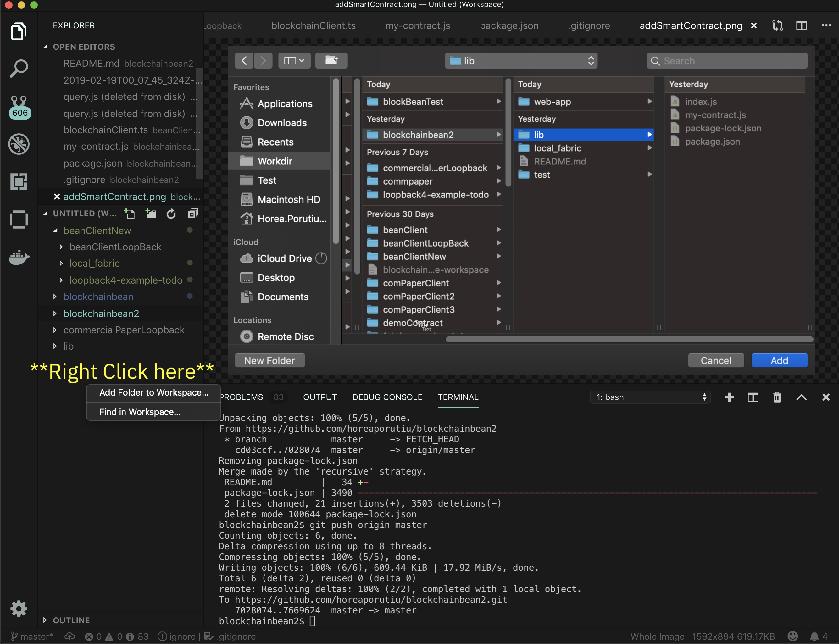Open the Debug view icon

19,144
